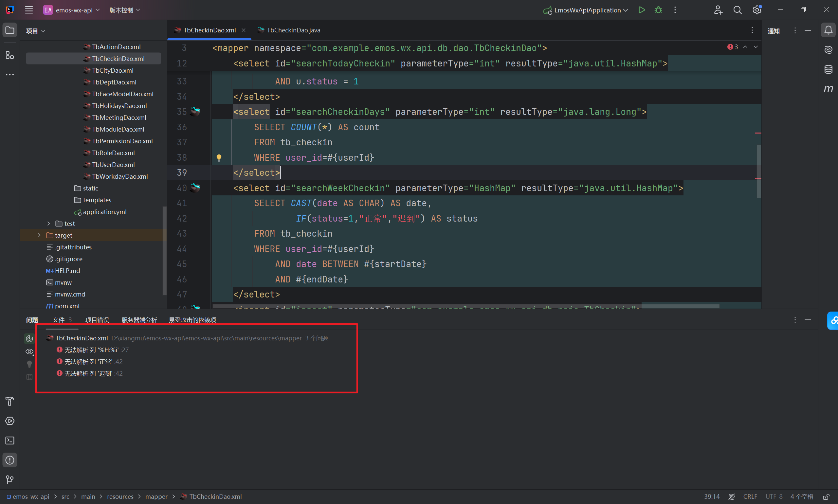Open the main hamburger menu
Viewport: 838px width, 504px height.
click(x=29, y=10)
